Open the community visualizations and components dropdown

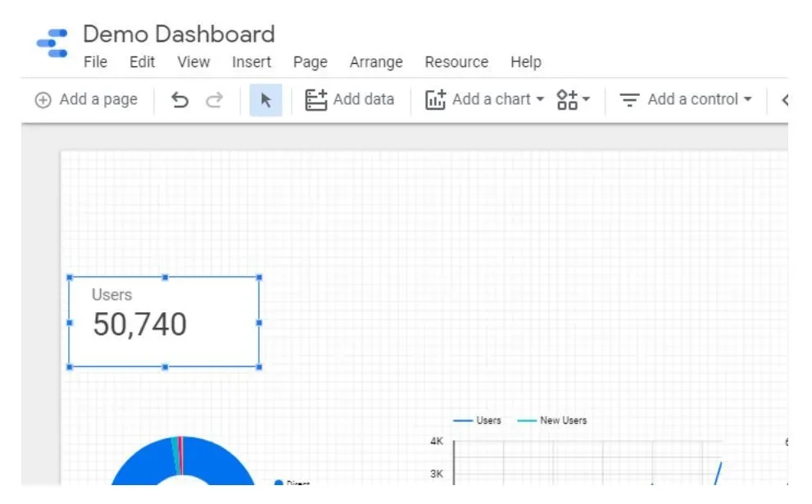click(573, 99)
